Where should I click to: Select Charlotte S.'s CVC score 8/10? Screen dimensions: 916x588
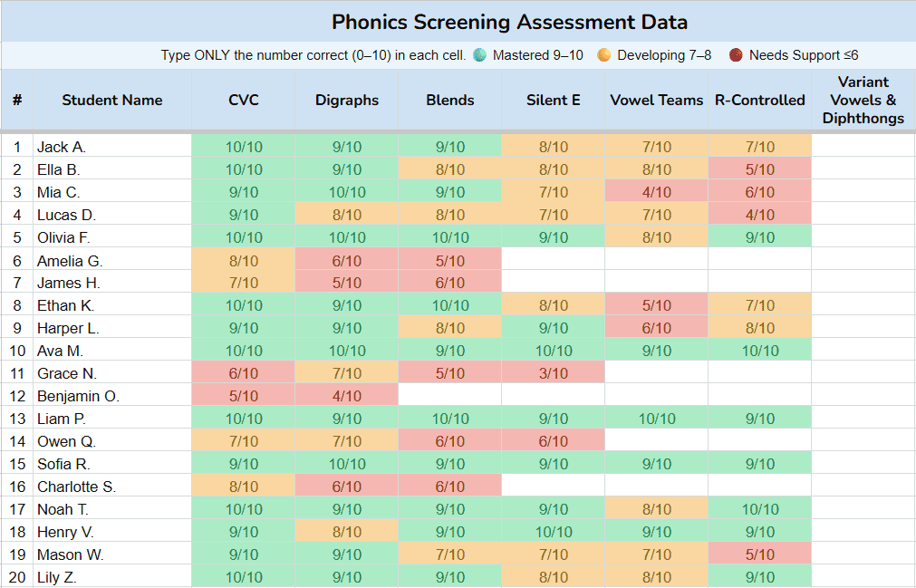(244, 487)
